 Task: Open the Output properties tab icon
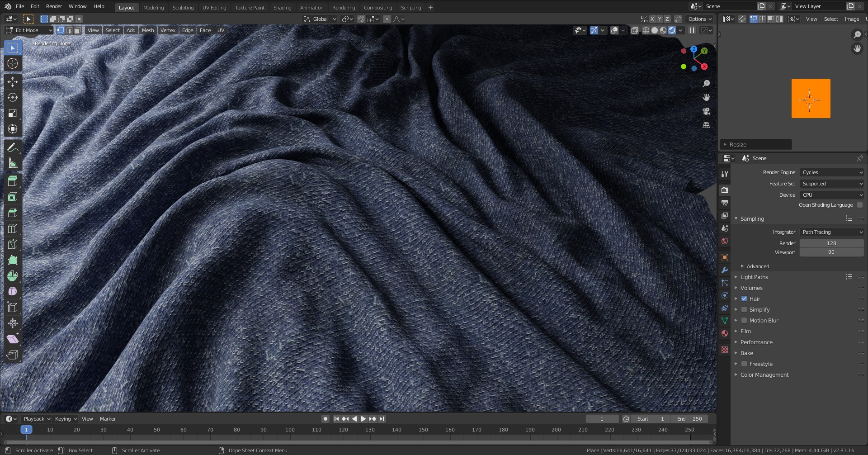coord(725,203)
